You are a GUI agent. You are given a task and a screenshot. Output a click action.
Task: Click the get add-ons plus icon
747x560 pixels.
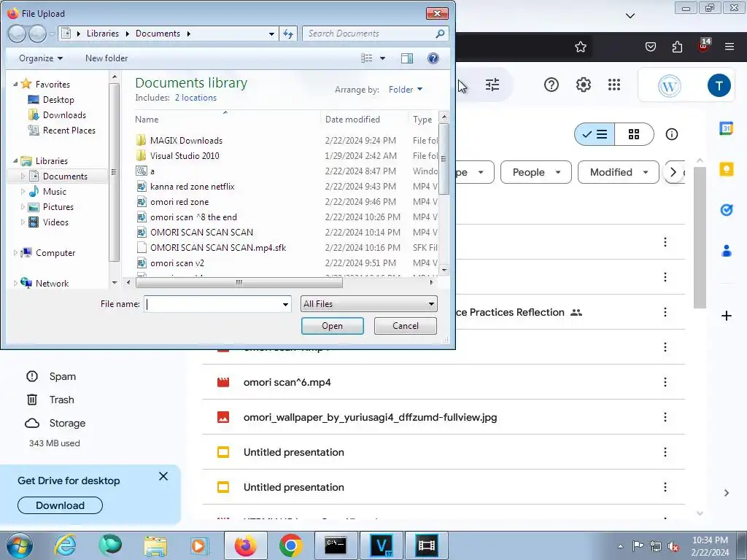click(x=726, y=316)
